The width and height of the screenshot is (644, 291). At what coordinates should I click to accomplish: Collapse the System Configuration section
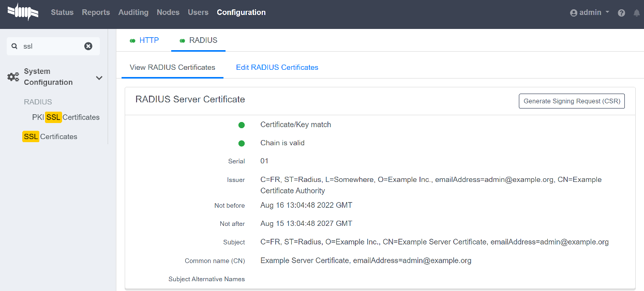pyautogui.click(x=99, y=78)
